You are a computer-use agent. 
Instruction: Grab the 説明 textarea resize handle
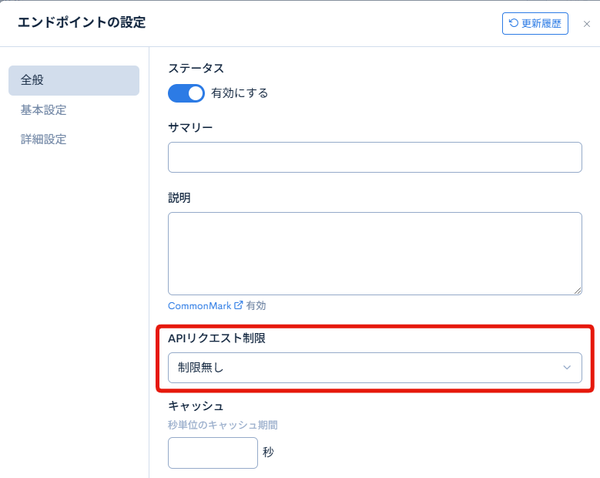coord(578,291)
